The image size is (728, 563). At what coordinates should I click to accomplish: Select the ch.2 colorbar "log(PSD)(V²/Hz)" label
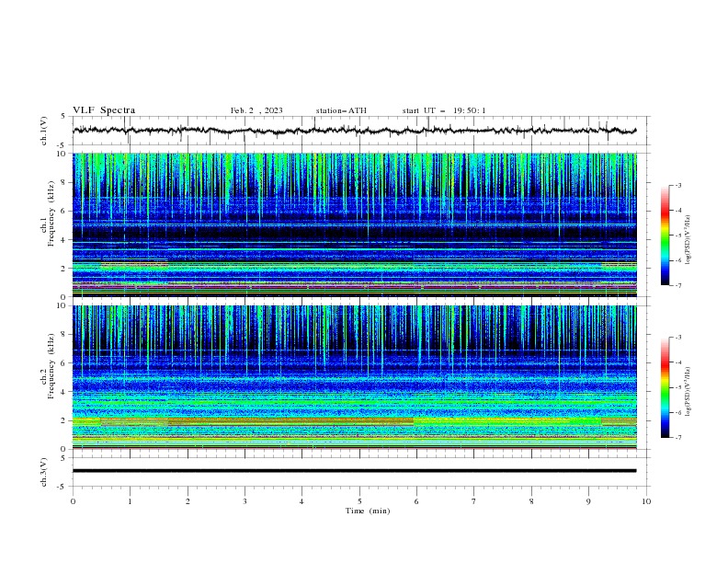click(x=688, y=392)
